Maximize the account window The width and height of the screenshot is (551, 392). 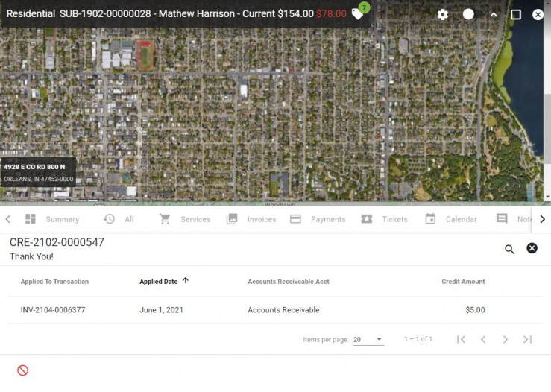(x=515, y=14)
